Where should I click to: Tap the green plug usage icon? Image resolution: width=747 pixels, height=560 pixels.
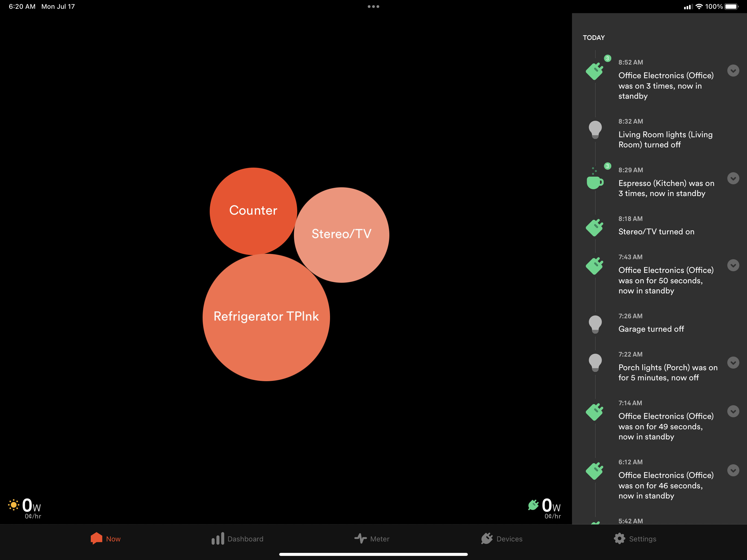click(533, 505)
